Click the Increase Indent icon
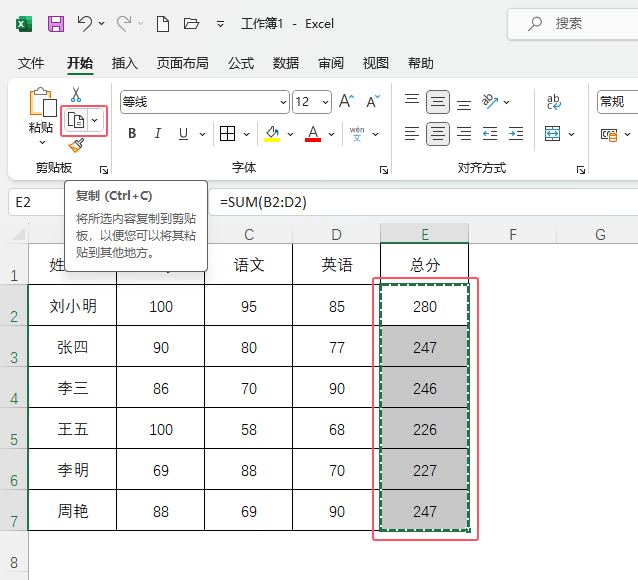Image resolution: width=638 pixels, height=580 pixels. (516, 134)
